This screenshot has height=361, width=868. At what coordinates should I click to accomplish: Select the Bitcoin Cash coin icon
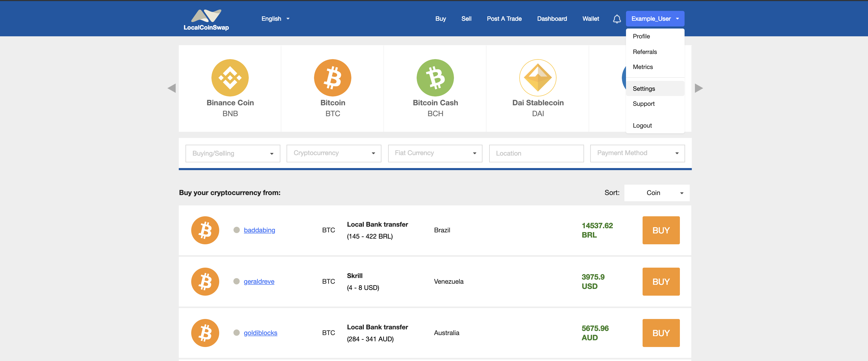point(435,78)
